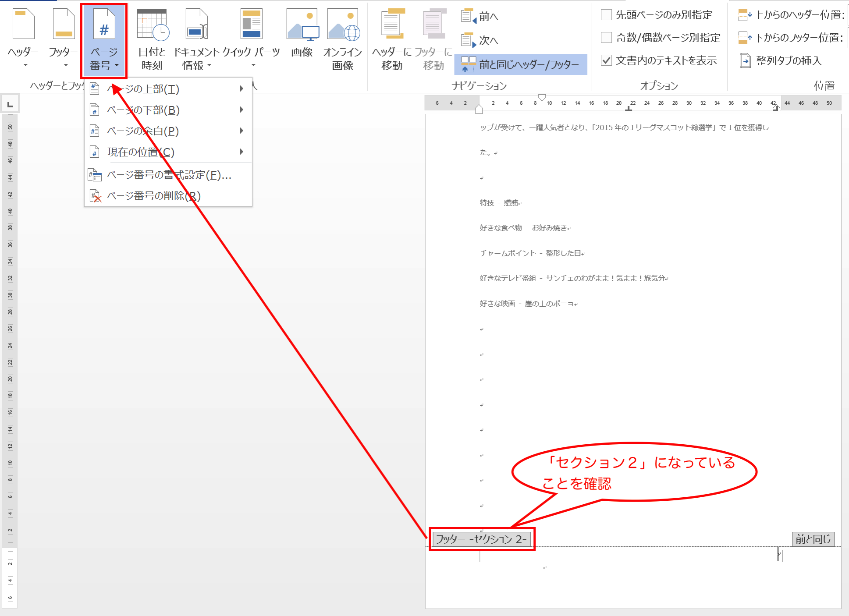849x616 pixels.
Task: Click text line starting 好きなテレビ番組
Action: (573, 278)
